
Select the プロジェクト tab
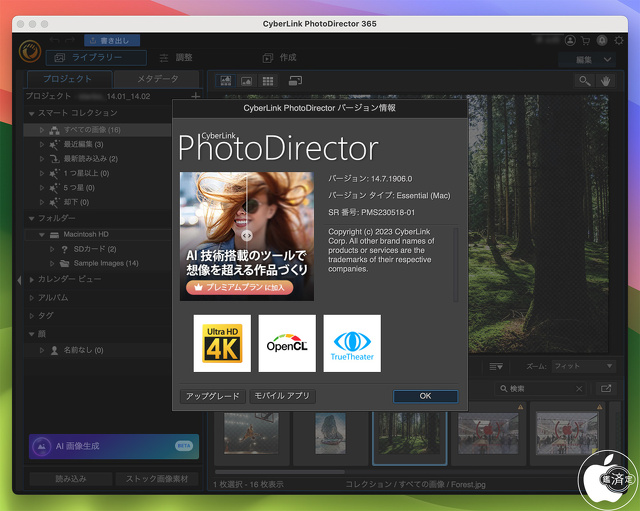69,79
